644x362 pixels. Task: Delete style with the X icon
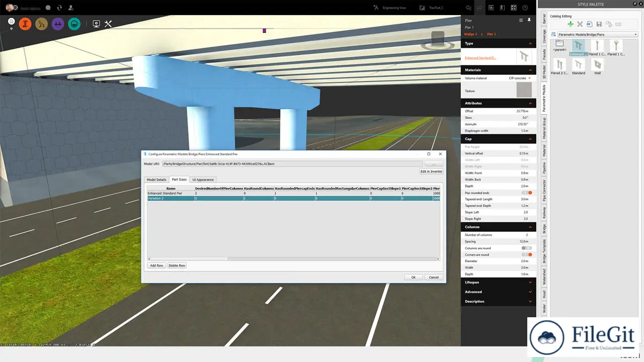580,24
